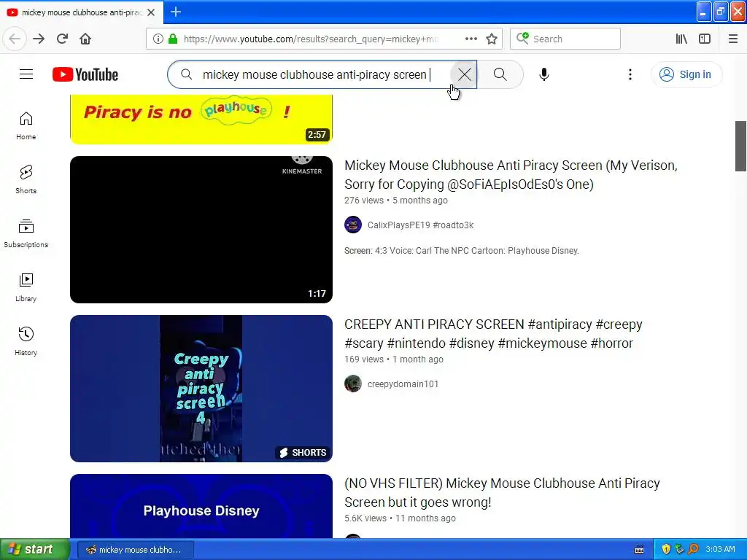Viewport: 747px width, 560px height.
Task: Click the browser Search box
Action: (x=565, y=39)
